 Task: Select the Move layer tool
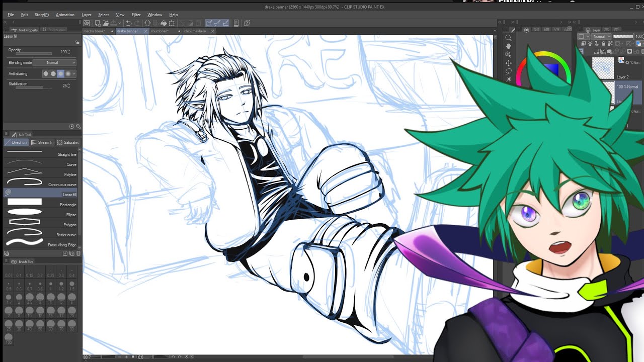[508, 63]
